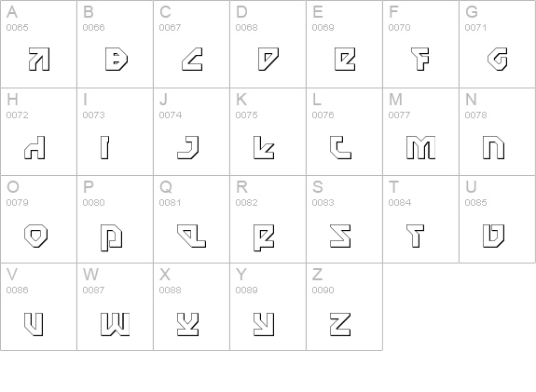Select the T glyph in cell 0084

point(416,236)
